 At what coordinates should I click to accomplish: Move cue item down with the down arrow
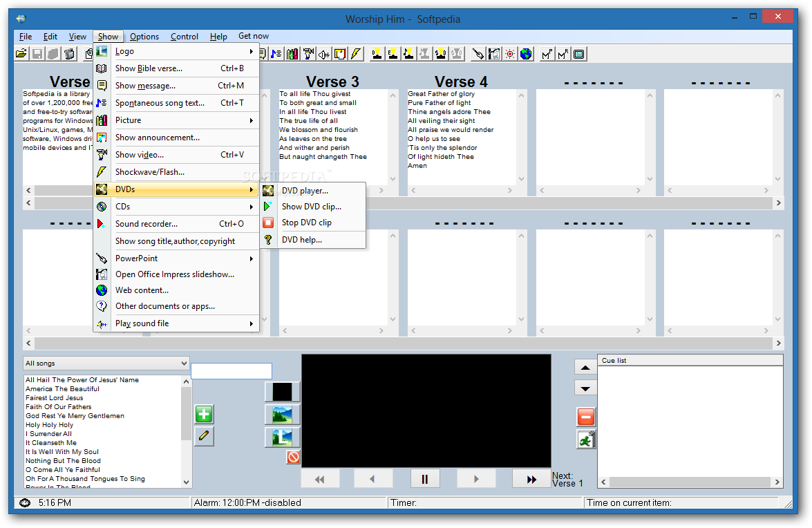coord(585,388)
